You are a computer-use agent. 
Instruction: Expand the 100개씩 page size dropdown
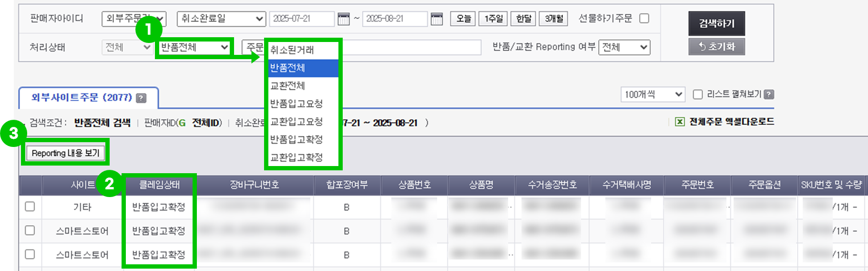pos(653,94)
